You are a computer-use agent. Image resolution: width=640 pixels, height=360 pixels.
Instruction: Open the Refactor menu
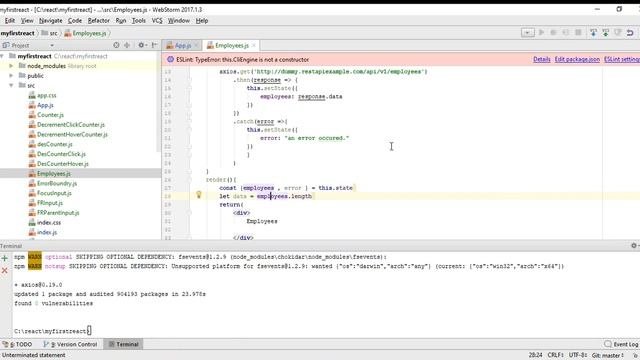98,20
